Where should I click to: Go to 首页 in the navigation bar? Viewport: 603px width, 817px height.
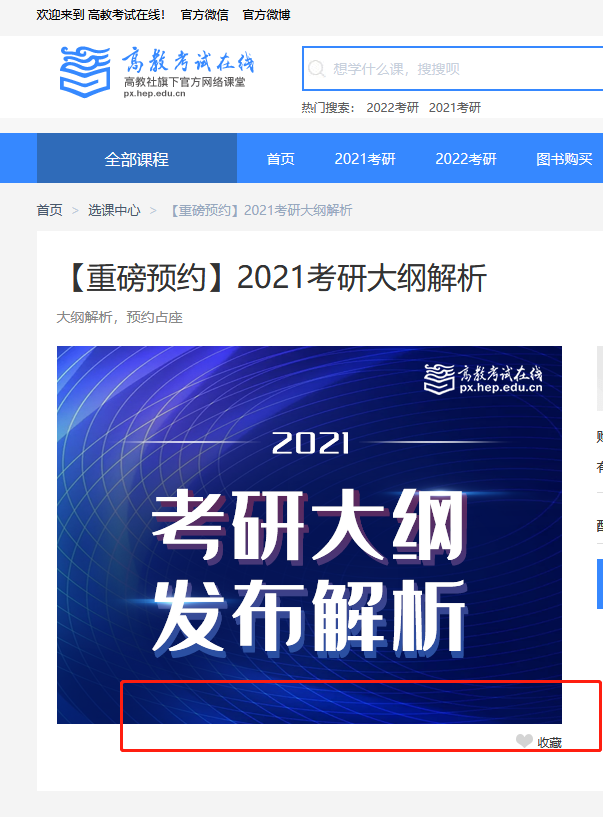pos(280,158)
